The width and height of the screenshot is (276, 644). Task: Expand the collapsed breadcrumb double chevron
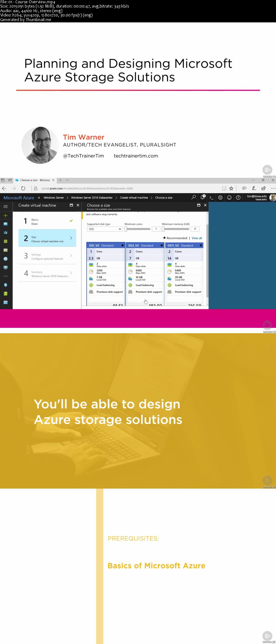point(39,197)
